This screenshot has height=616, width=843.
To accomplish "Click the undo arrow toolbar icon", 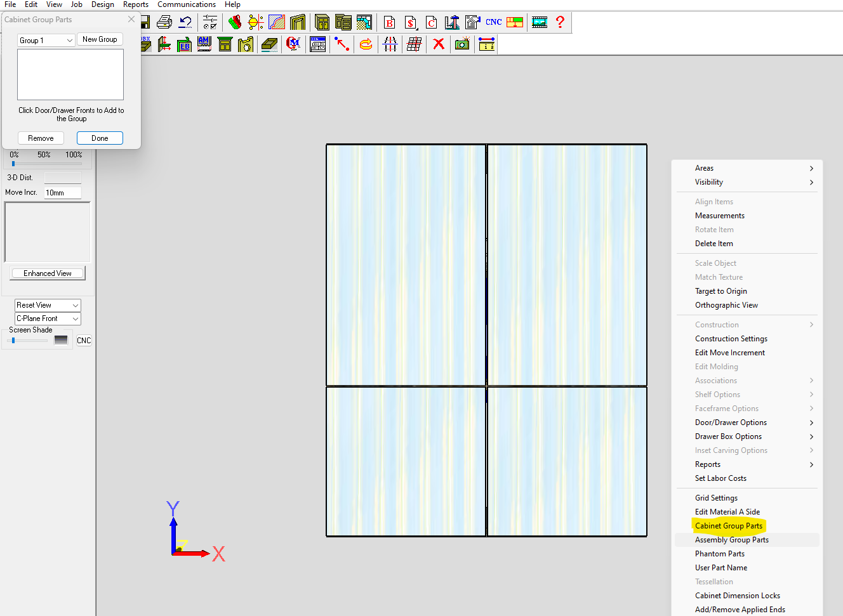I will [x=185, y=23].
